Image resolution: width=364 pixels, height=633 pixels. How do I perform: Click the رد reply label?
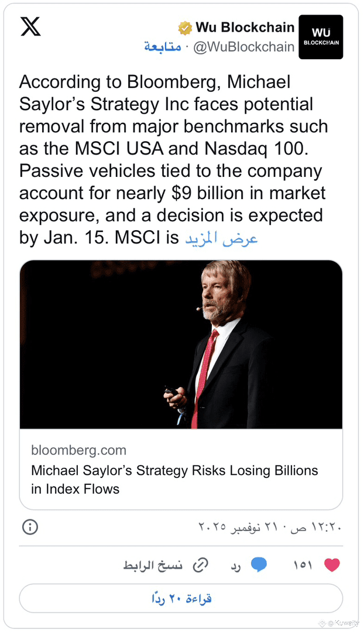[236, 566]
